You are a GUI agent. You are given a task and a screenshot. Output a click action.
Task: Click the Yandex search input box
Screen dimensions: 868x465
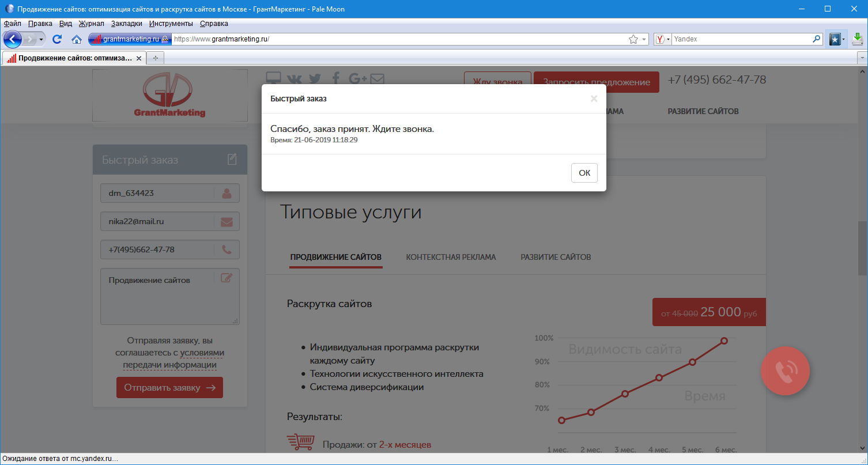pyautogui.click(x=742, y=39)
